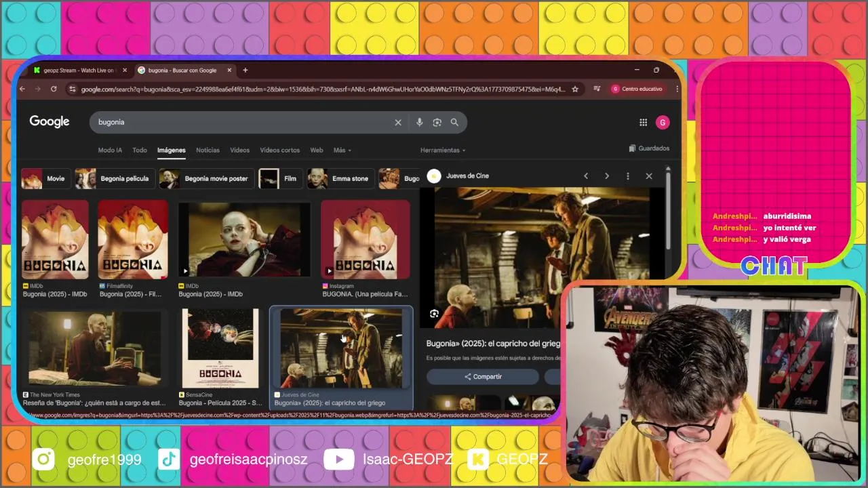Open Instagram BUGONIA poster thumbnail
Screen dimensions: 868x488
coord(366,239)
